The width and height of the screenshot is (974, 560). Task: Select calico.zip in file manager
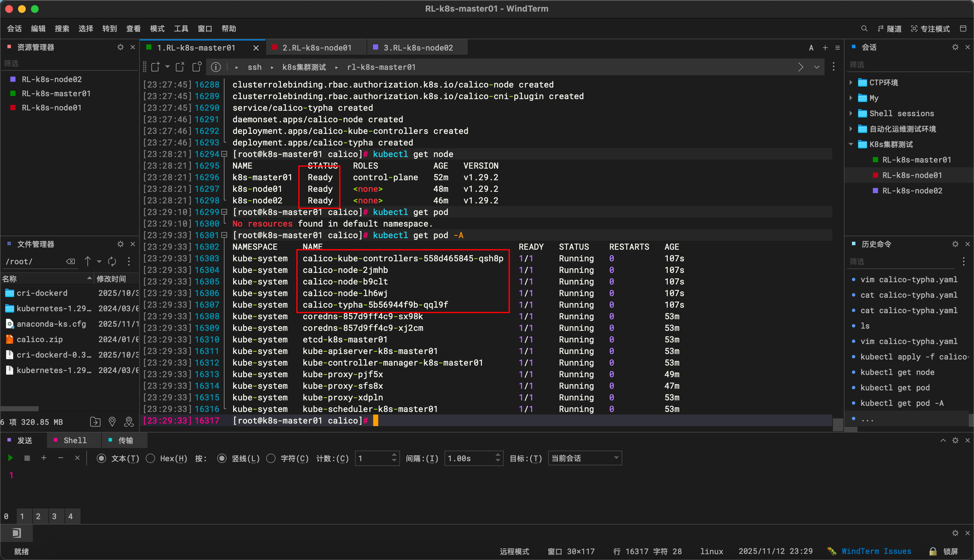(x=39, y=339)
